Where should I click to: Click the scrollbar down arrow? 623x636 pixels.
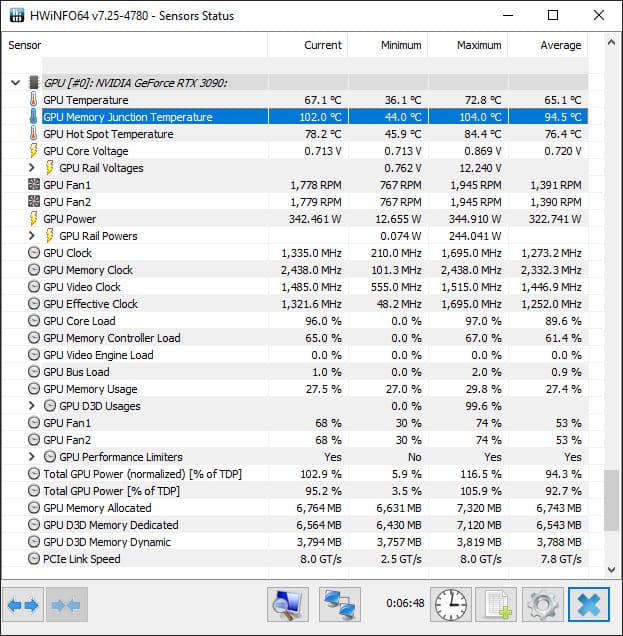coord(611,569)
